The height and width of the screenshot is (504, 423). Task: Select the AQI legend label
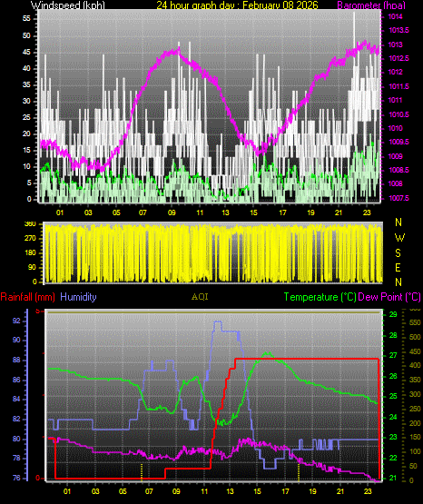click(200, 297)
